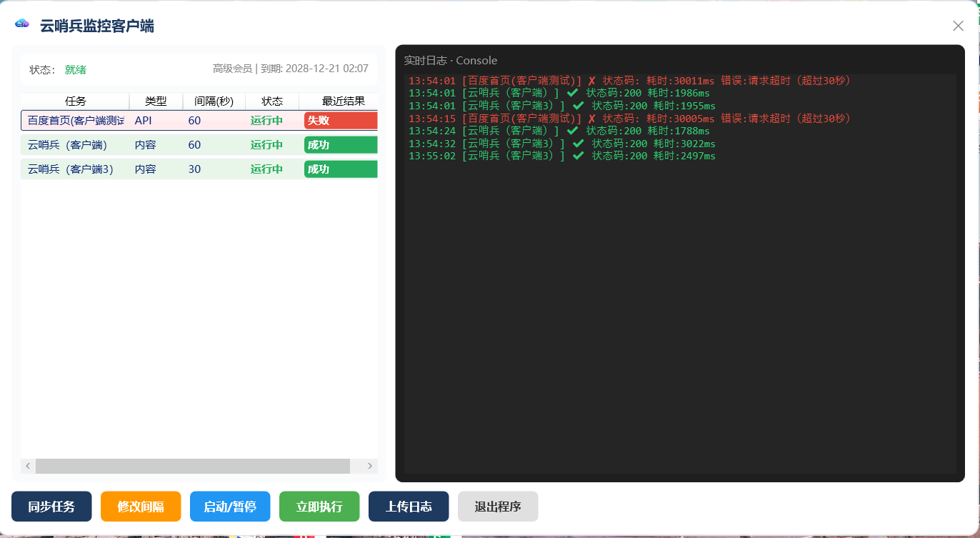
Task: Click the 云哨兵监控客户端 window title
Action: point(97,26)
